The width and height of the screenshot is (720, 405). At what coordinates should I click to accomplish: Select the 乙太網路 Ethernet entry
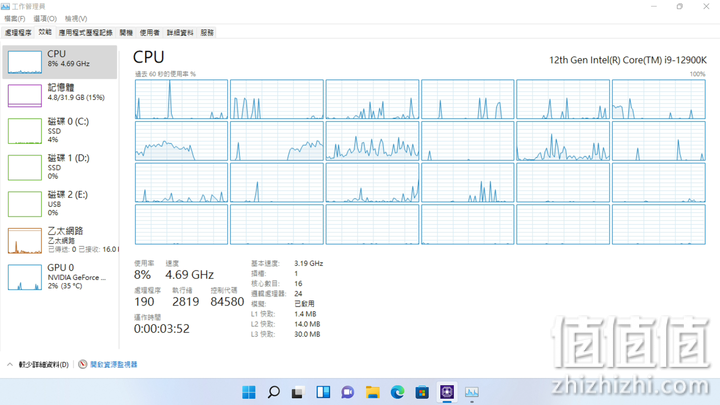(x=60, y=240)
